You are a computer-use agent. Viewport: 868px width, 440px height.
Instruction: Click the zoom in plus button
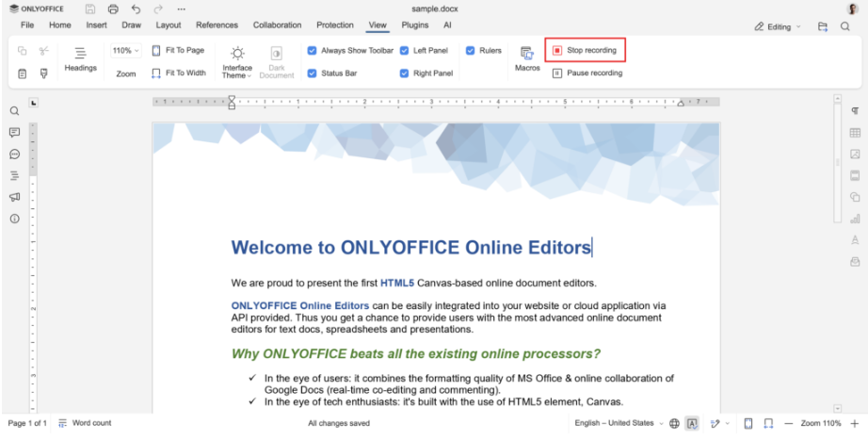pos(854,424)
